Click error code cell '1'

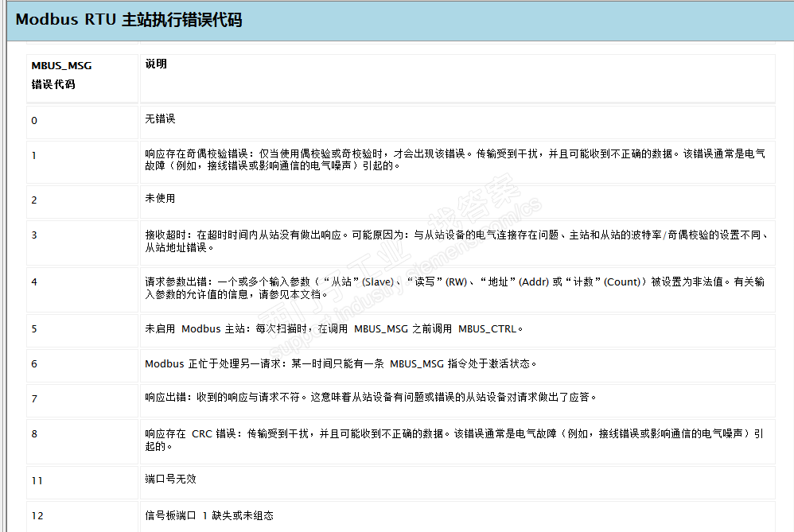83,162
